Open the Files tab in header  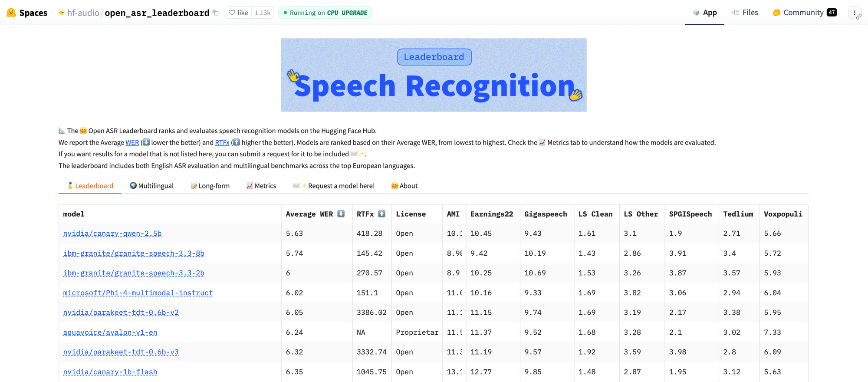click(x=745, y=13)
